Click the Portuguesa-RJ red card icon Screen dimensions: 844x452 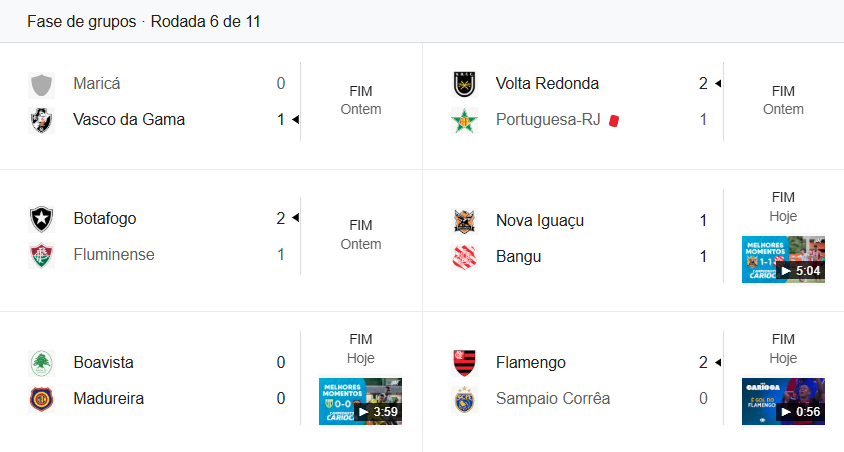[x=614, y=120]
